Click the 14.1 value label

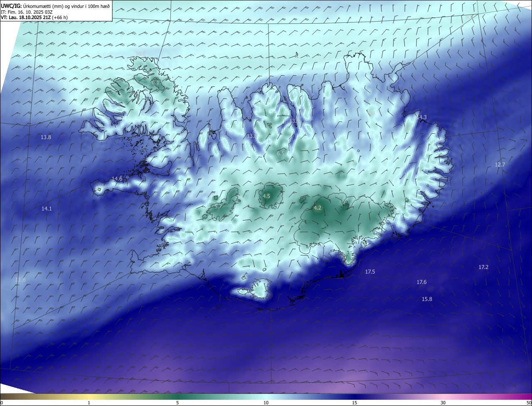click(x=47, y=209)
